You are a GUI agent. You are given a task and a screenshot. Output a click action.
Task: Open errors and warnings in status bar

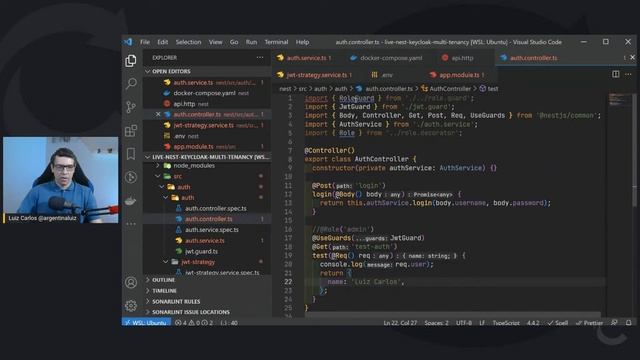[x=194, y=322]
